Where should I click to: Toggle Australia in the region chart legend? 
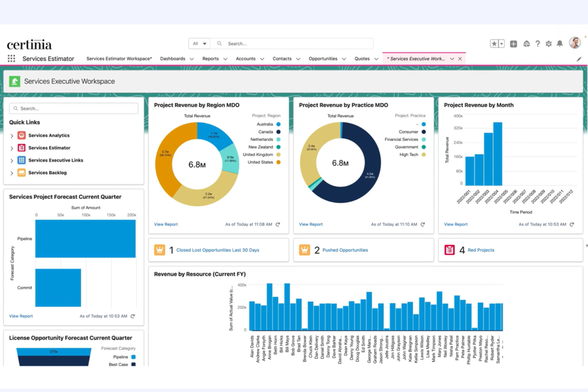click(x=279, y=124)
